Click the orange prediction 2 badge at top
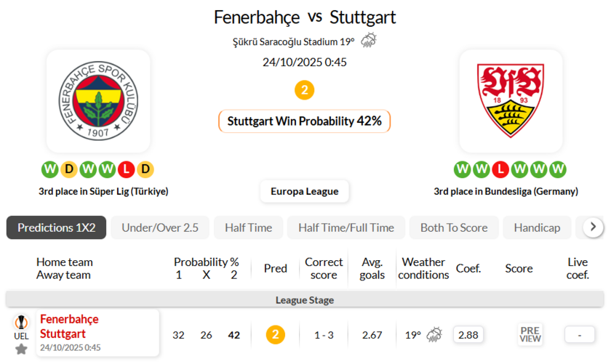 pyautogui.click(x=305, y=90)
